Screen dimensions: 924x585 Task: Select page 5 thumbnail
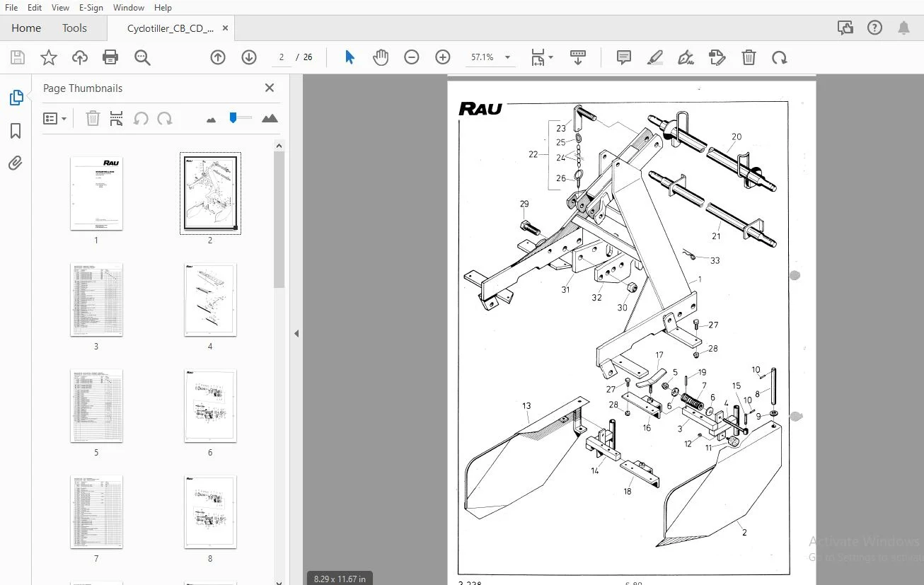point(96,406)
